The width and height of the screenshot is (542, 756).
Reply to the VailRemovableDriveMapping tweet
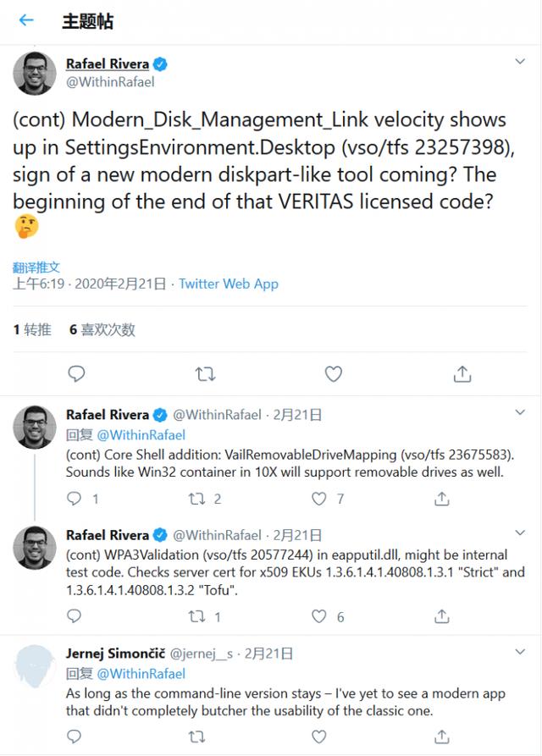point(74,498)
